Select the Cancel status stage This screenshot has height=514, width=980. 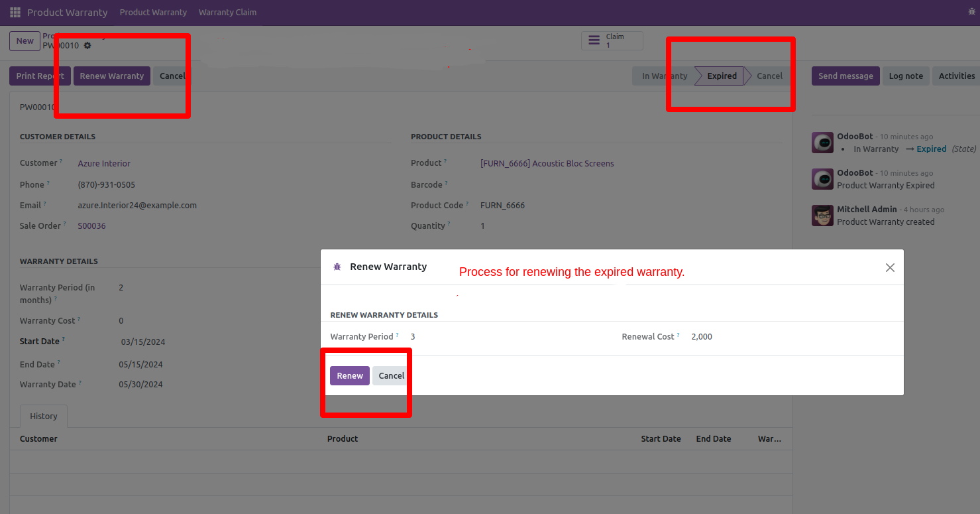(769, 76)
